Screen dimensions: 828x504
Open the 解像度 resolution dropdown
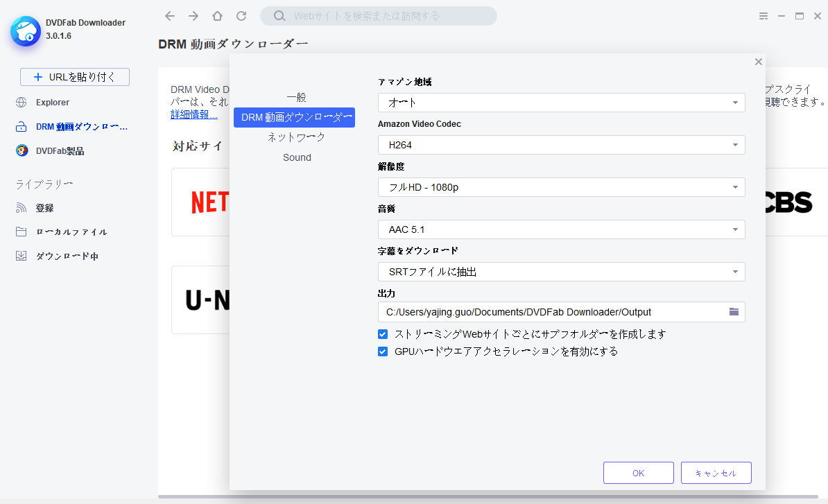coord(561,186)
